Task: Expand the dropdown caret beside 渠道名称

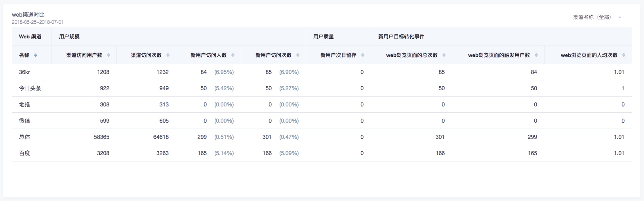Action: point(620,17)
